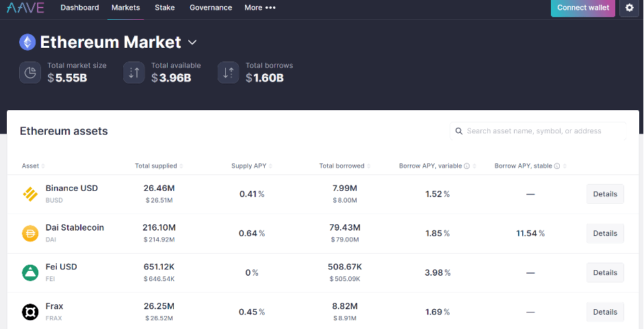Screen dimensions: 644x329
Task: Click the Dai Stablecoin asset name
Action: (x=75, y=228)
